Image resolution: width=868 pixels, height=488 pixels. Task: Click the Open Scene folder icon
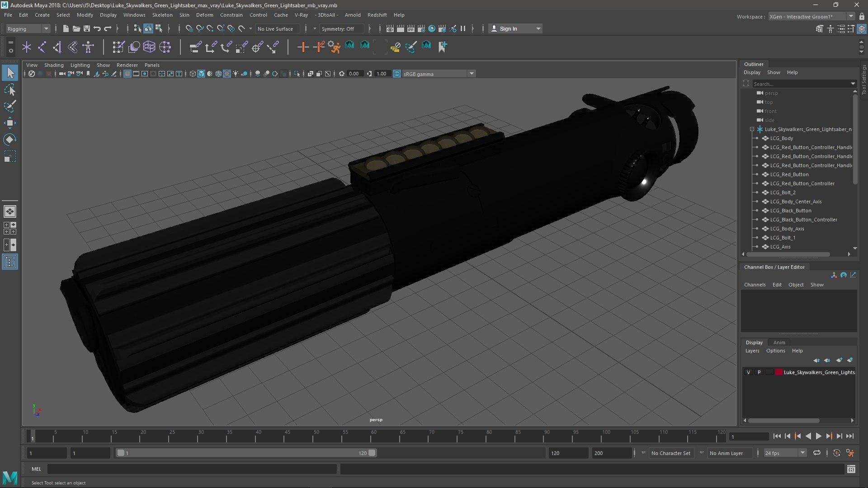[76, 28]
